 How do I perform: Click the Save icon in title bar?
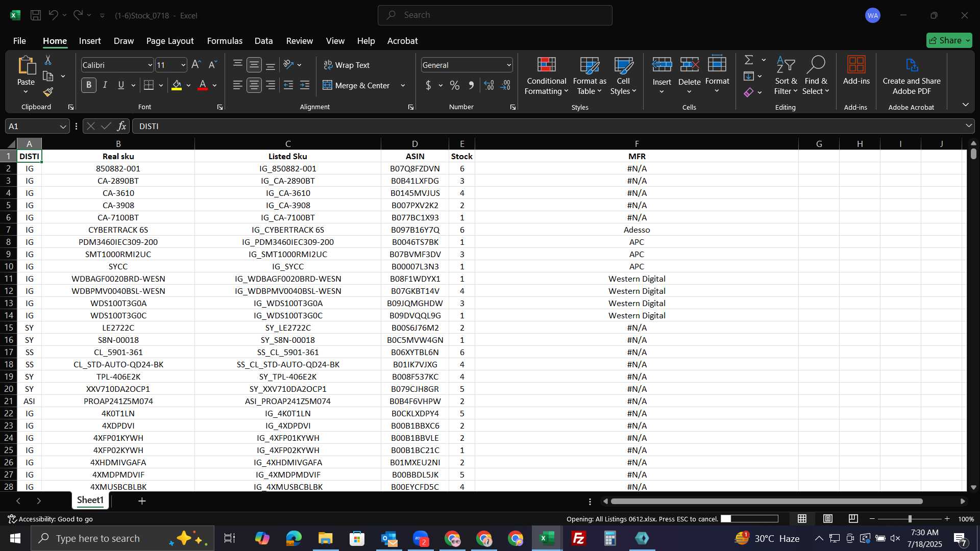36,15
